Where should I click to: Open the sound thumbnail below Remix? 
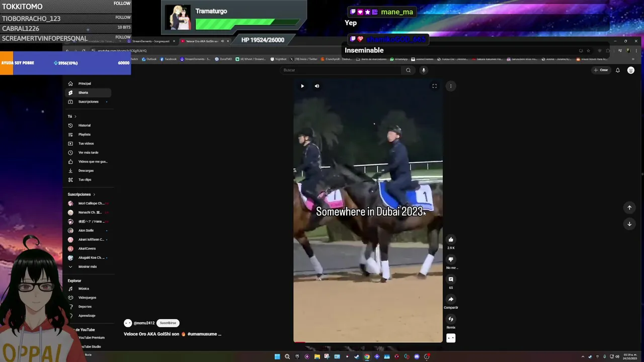coord(451,338)
